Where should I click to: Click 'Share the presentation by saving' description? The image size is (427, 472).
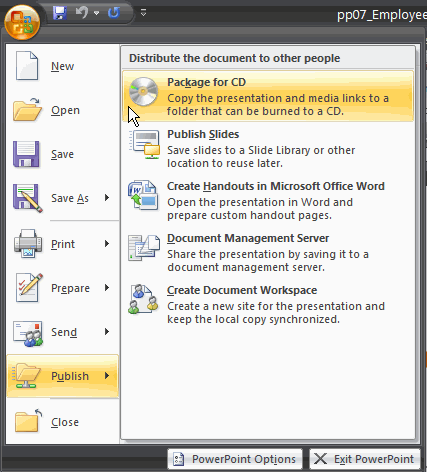click(268, 261)
